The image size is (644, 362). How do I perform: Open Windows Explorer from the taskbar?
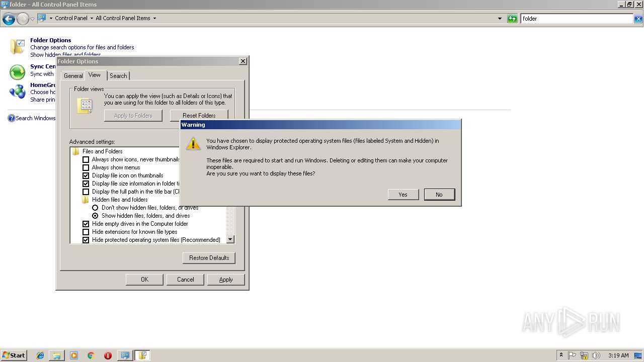click(57, 355)
